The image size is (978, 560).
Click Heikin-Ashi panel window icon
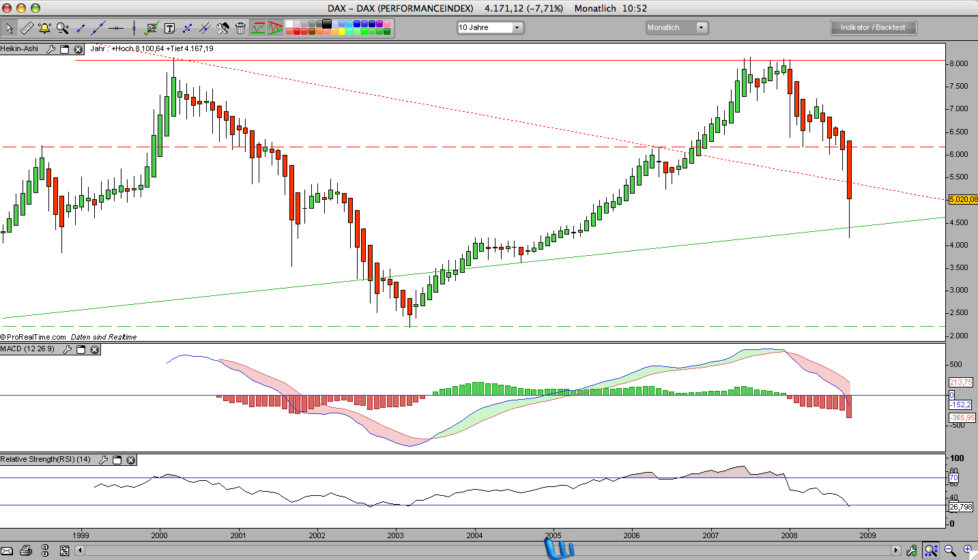coord(65,49)
